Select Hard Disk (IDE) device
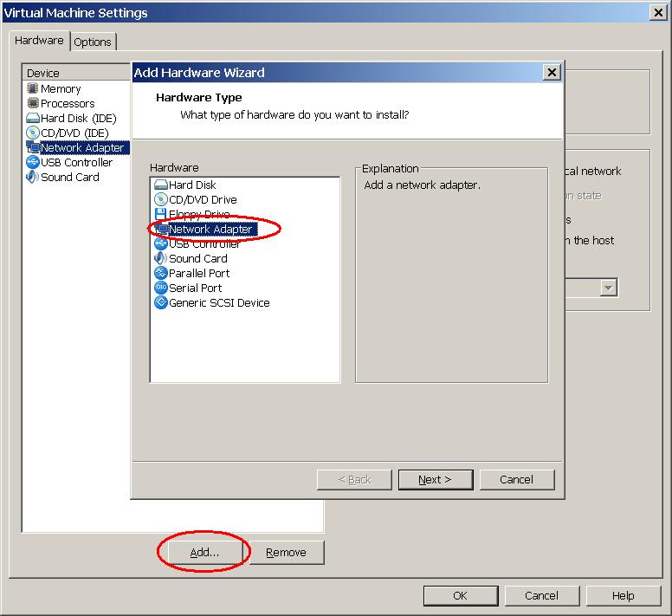 (77, 119)
